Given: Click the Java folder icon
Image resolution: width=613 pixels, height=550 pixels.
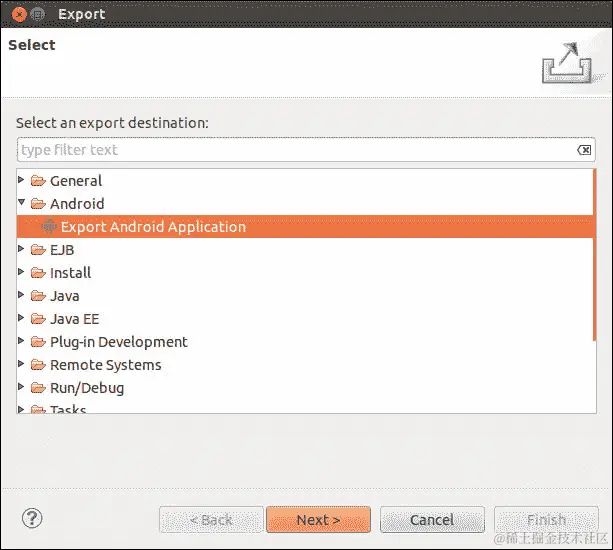Looking at the screenshot, I should click(38, 296).
